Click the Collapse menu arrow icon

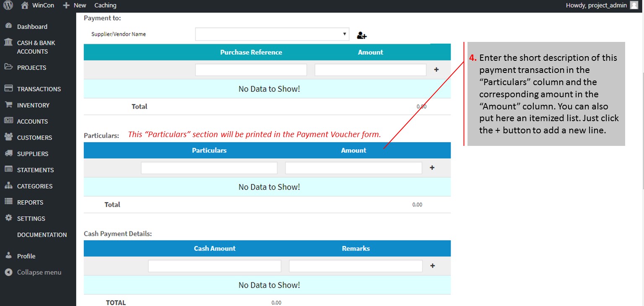pyautogui.click(x=8, y=272)
